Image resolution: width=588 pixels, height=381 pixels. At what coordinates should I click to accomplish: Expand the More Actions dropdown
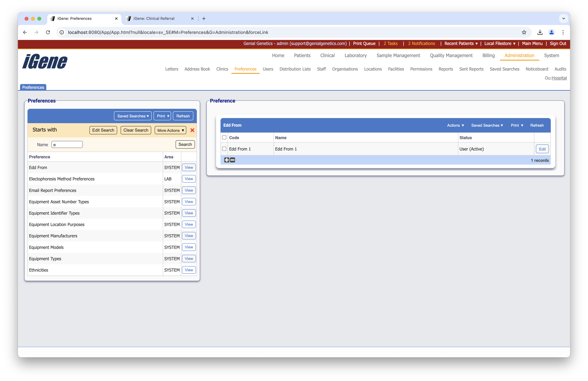pyautogui.click(x=170, y=130)
